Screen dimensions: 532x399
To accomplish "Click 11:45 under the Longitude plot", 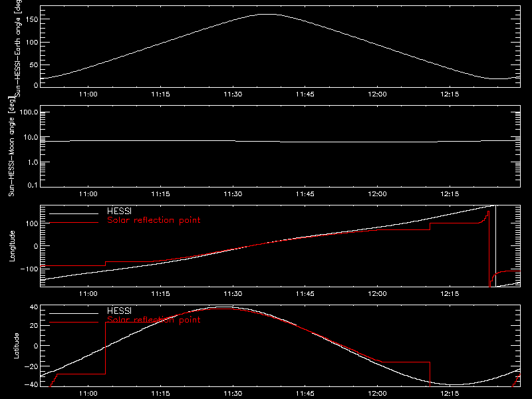I will tap(305, 294).
